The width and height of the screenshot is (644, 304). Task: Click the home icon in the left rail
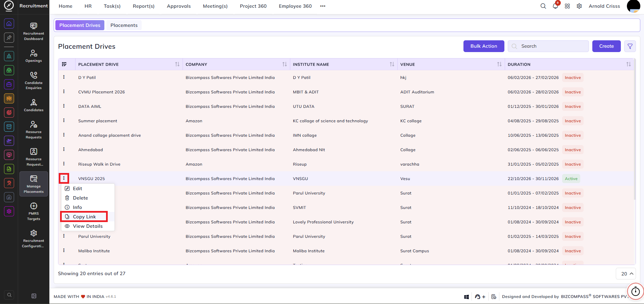coord(9,24)
